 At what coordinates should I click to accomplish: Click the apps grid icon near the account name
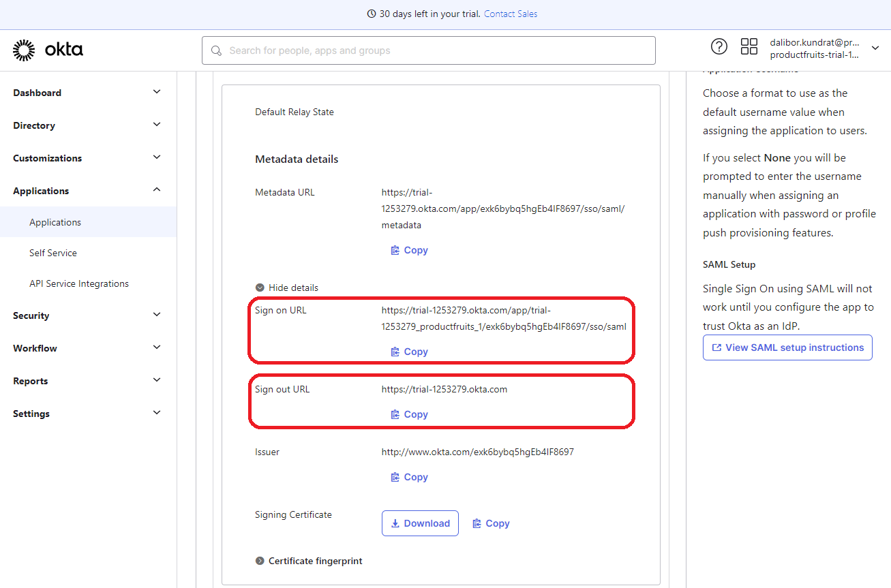pos(749,46)
